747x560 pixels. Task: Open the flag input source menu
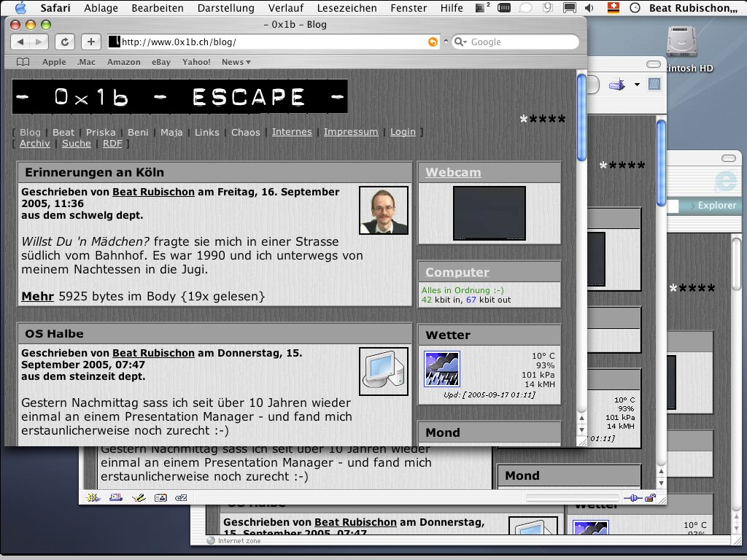click(x=614, y=7)
